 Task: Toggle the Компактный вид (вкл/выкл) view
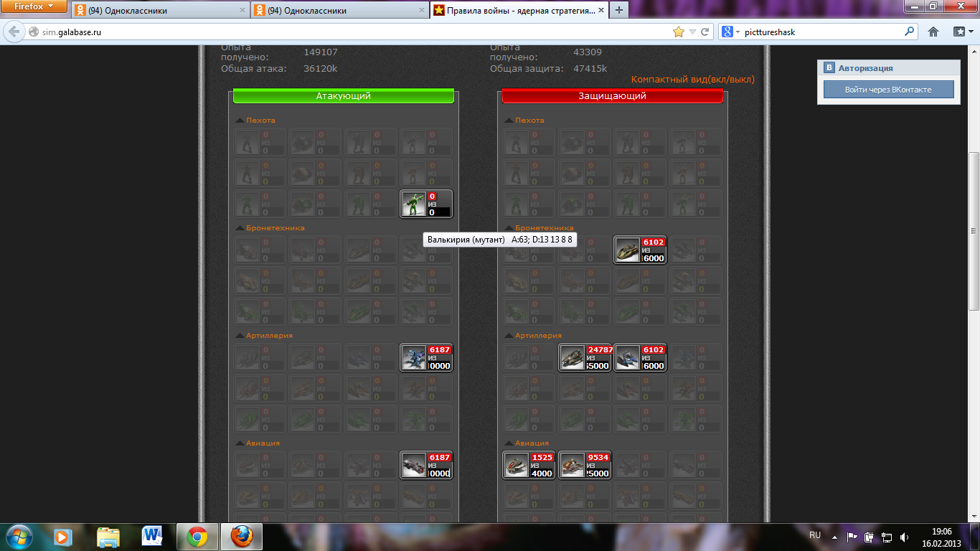click(x=693, y=80)
